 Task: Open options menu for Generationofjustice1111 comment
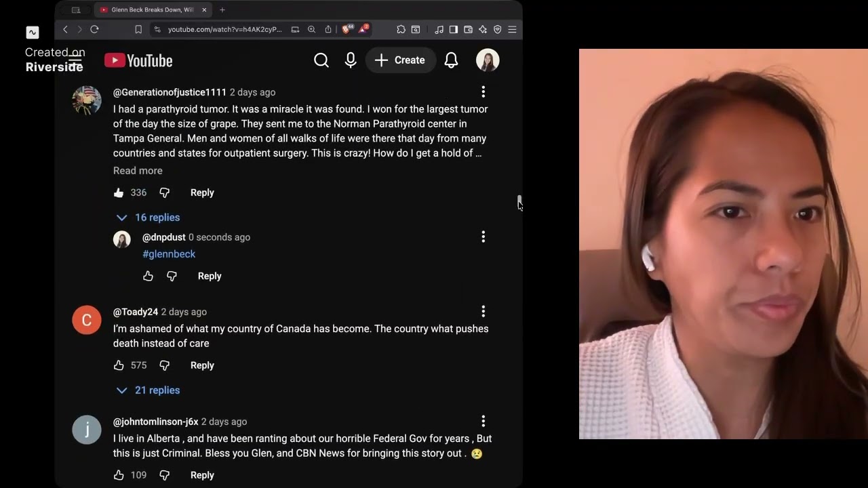[x=484, y=91]
